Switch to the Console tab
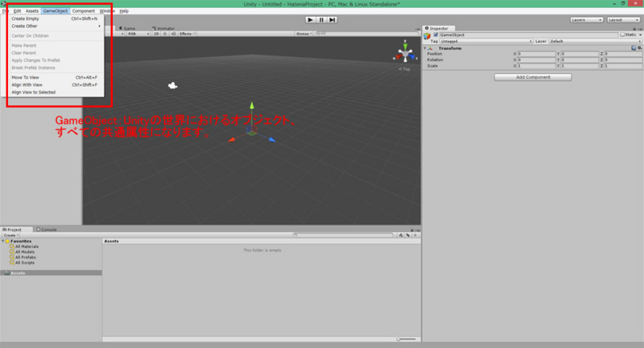 pos(47,230)
